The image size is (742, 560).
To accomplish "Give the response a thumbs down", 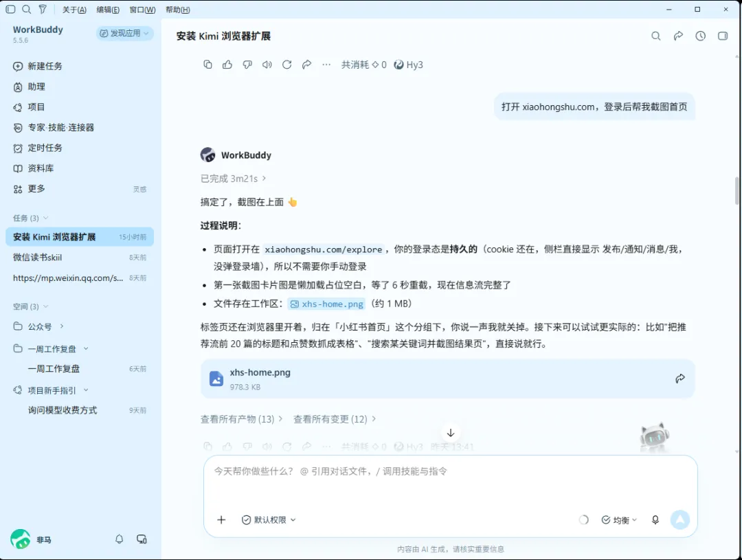I will coord(247,65).
